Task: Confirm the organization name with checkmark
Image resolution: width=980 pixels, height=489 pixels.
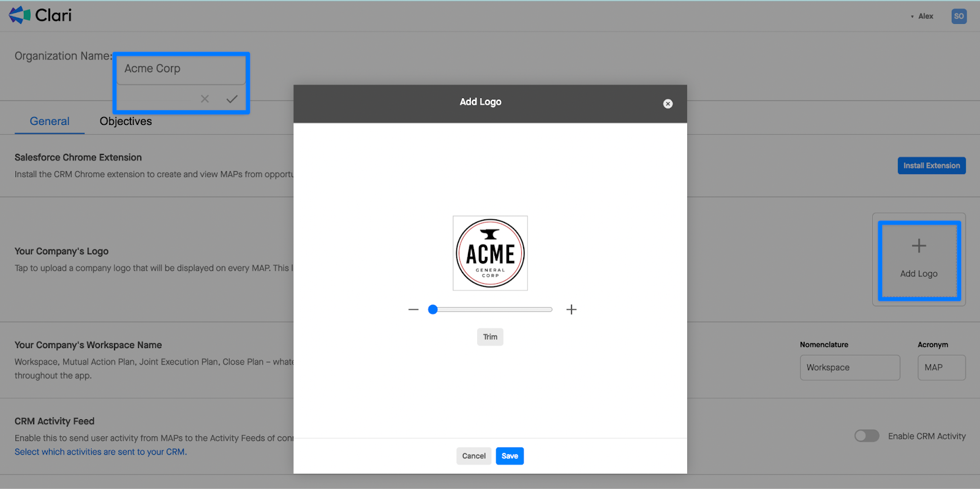Action: click(x=232, y=99)
